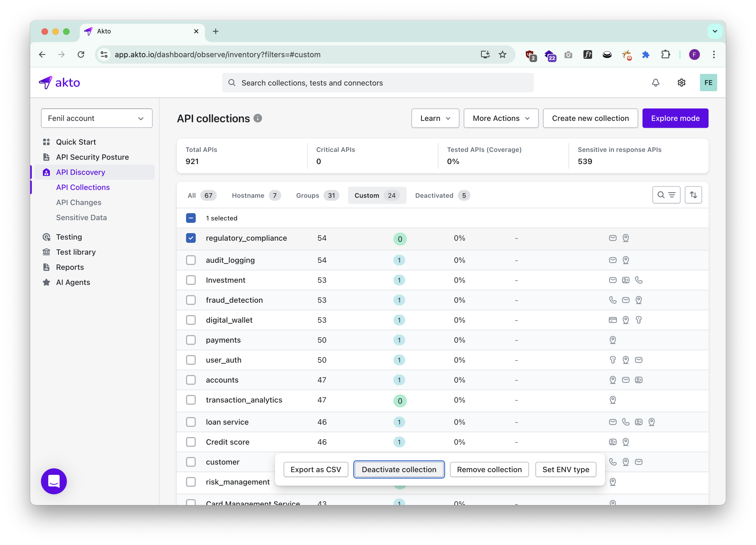Expand the Fenil account dropdown
The width and height of the screenshot is (756, 545).
coord(97,118)
